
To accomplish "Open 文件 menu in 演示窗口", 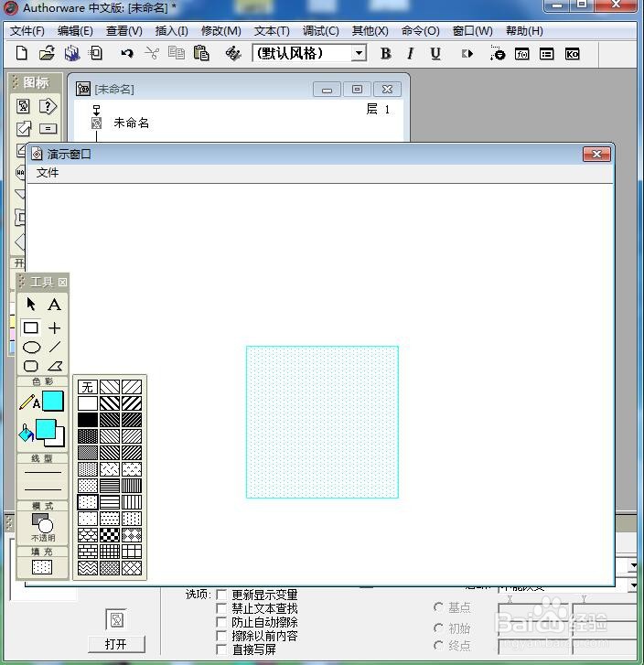I will (47, 173).
